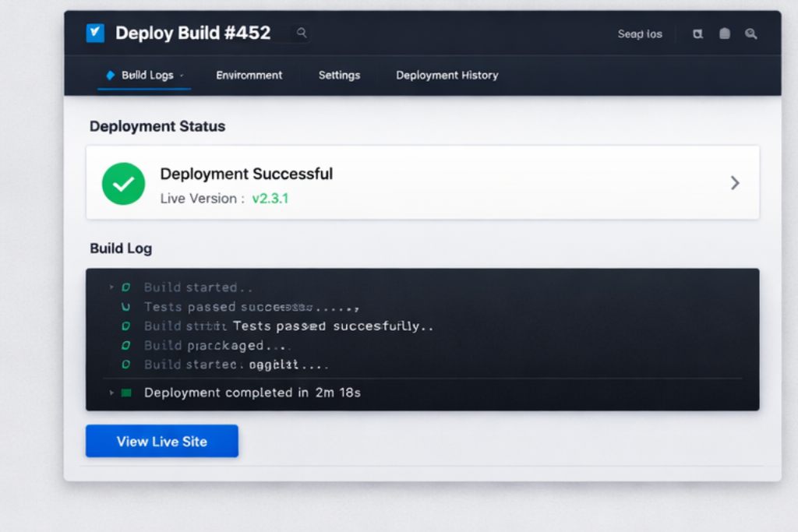
Task: Click the green square beside Deployment completed
Action: (x=126, y=393)
